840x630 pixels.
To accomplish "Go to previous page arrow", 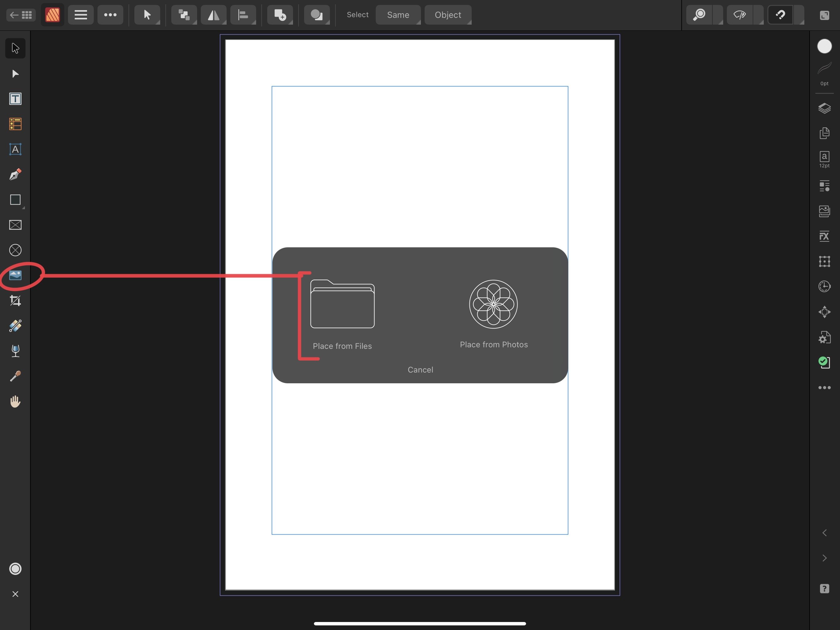I will pyautogui.click(x=824, y=533).
